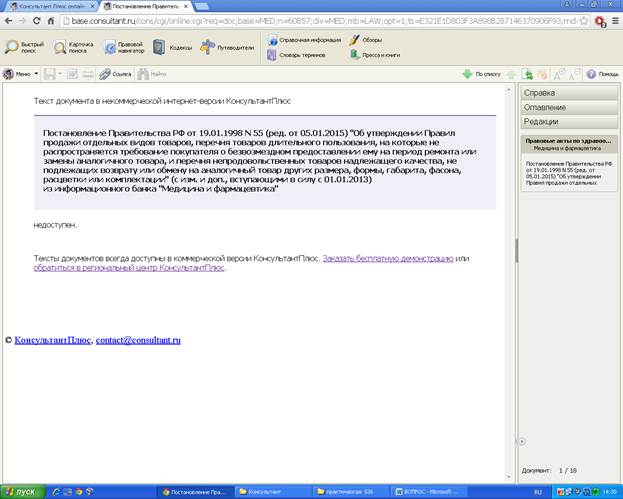Open the Путеводители guides section
This screenshot has width=623, height=499.
[x=227, y=47]
